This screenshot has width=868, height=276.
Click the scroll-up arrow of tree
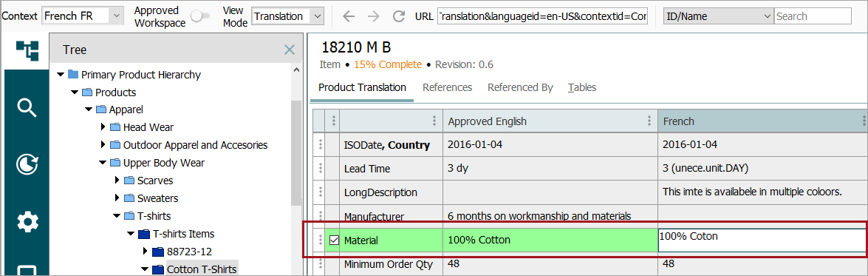tap(297, 70)
